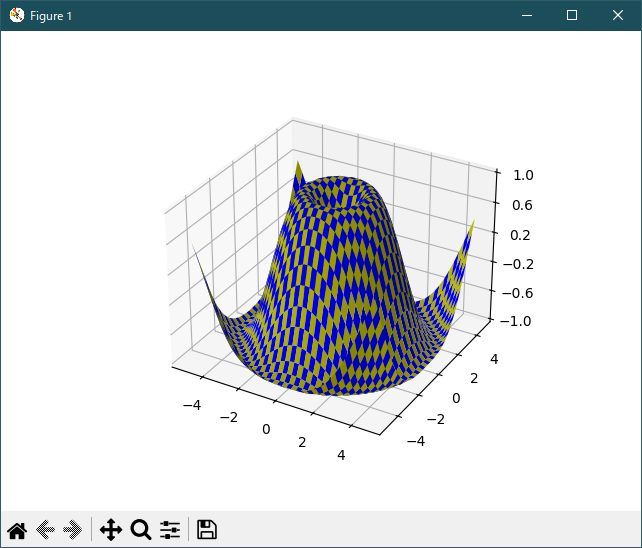Reset the plot to original view with Home
642x548 pixels.
pyautogui.click(x=17, y=530)
